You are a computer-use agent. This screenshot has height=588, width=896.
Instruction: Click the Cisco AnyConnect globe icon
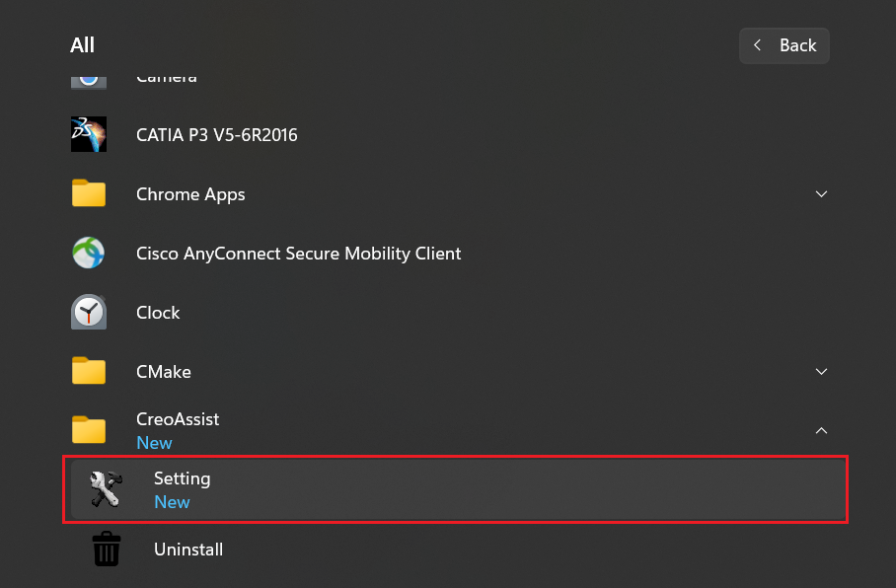(x=89, y=254)
